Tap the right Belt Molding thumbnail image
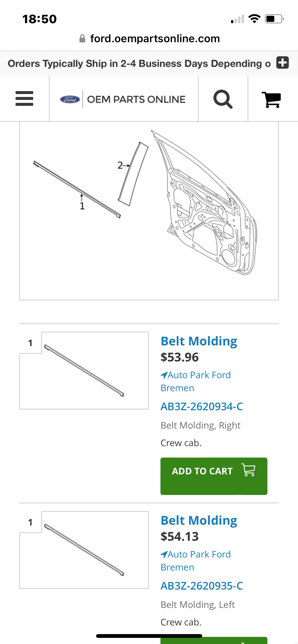The image size is (298, 644). pyautogui.click(x=84, y=371)
